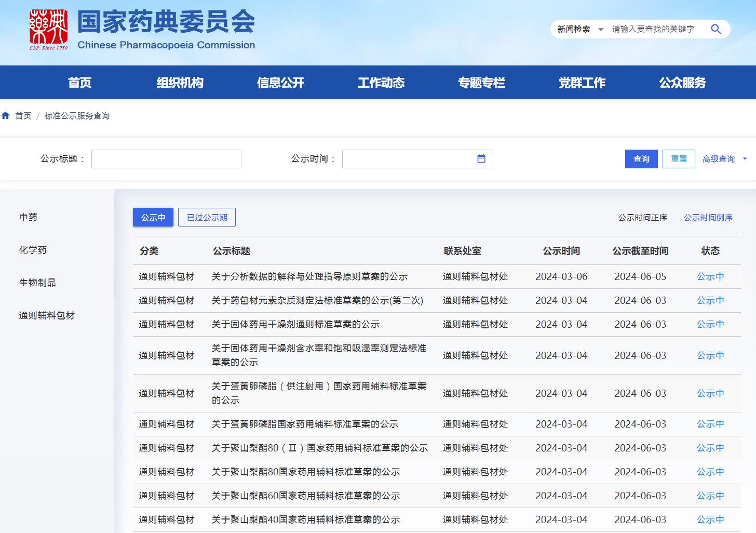Click the home icon in breadcrumb

[6, 116]
